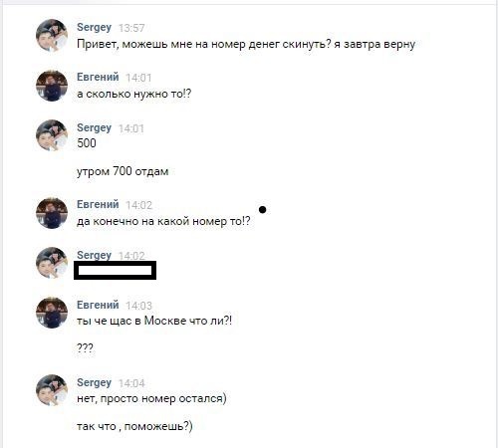Viewport: 498px width, 448px height.
Task: Open Sergey's avatar on the 14:04 message
Action: [52, 390]
